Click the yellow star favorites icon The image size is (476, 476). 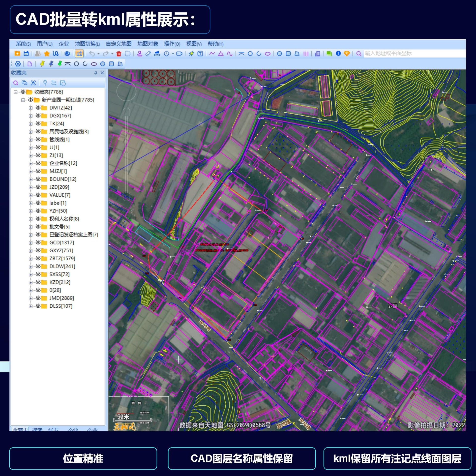tap(47, 54)
